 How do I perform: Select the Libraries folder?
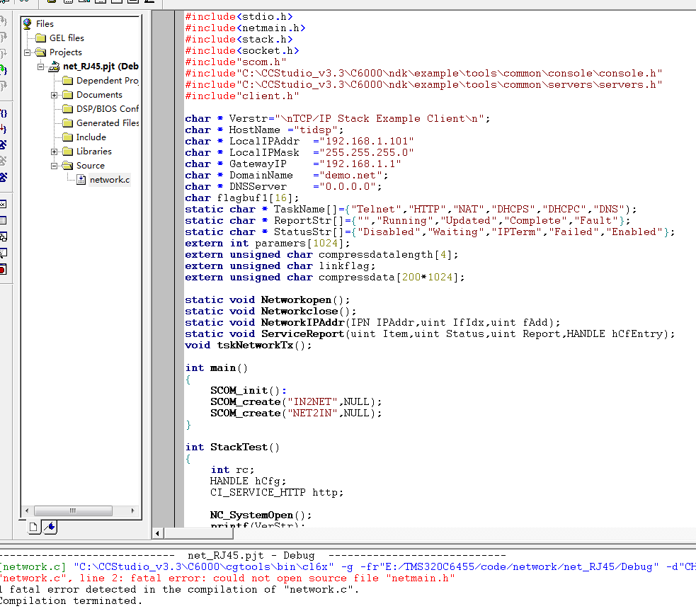(x=93, y=152)
